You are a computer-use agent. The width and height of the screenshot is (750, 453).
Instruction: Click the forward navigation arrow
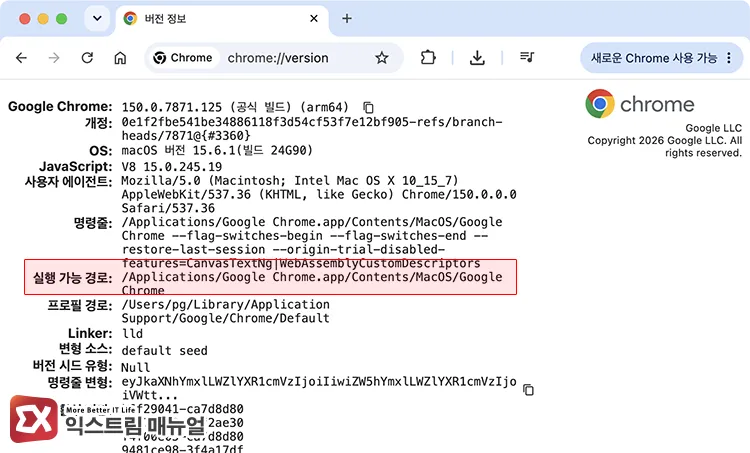click(54, 58)
